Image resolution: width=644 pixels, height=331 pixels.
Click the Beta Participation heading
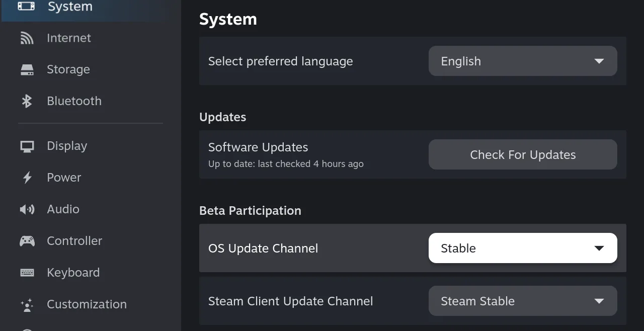(250, 211)
